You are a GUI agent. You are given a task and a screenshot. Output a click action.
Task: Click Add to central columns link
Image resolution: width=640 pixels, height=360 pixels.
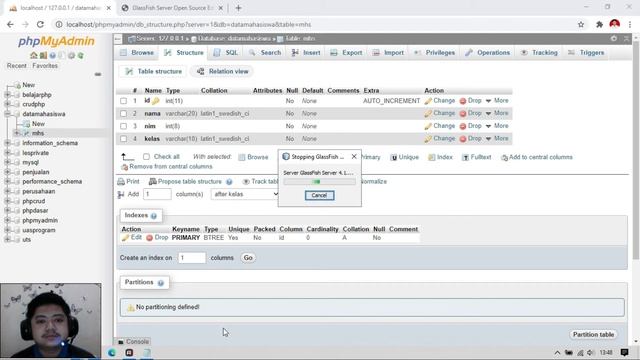pyautogui.click(x=537, y=157)
